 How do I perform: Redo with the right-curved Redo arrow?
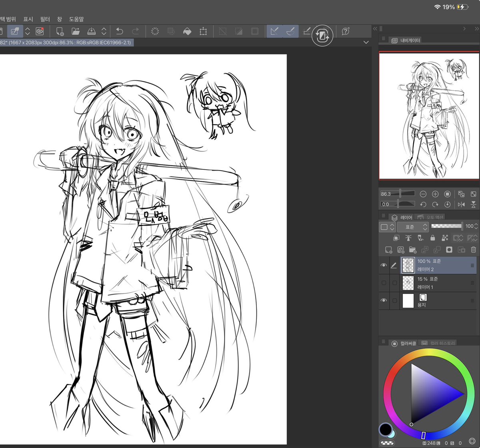136,31
